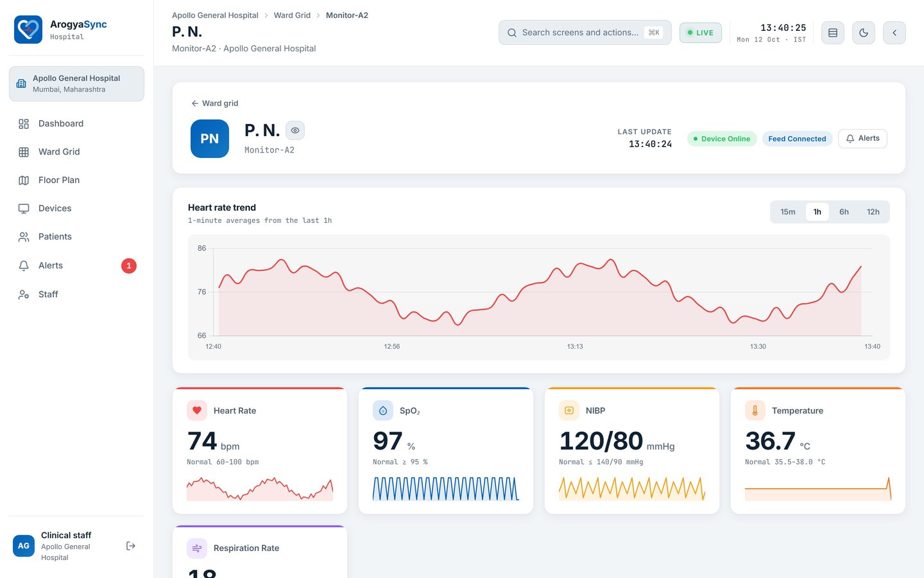Switch the trend range to 12h
The image size is (924, 578).
point(873,212)
